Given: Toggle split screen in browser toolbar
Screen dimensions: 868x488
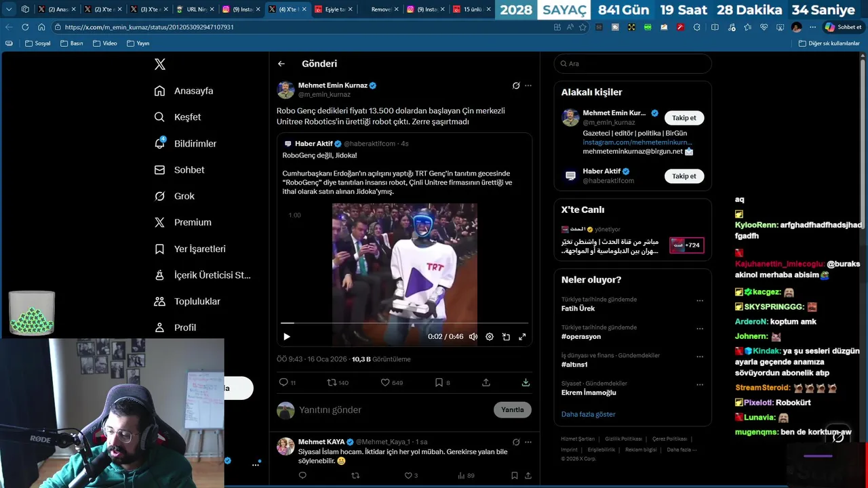Looking at the screenshot, I should pos(715,27).
